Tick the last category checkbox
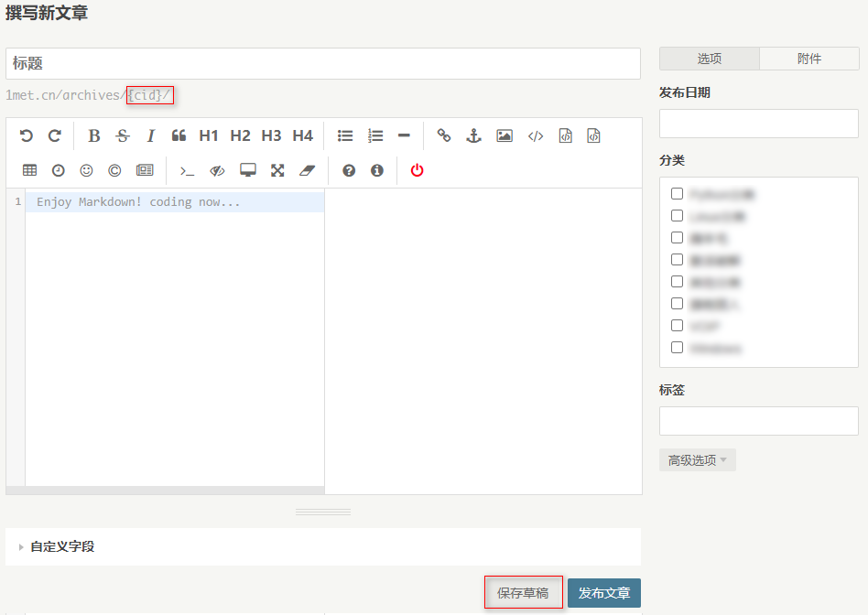The height and width of the screenshot is (615, 868). click(677, 348)
